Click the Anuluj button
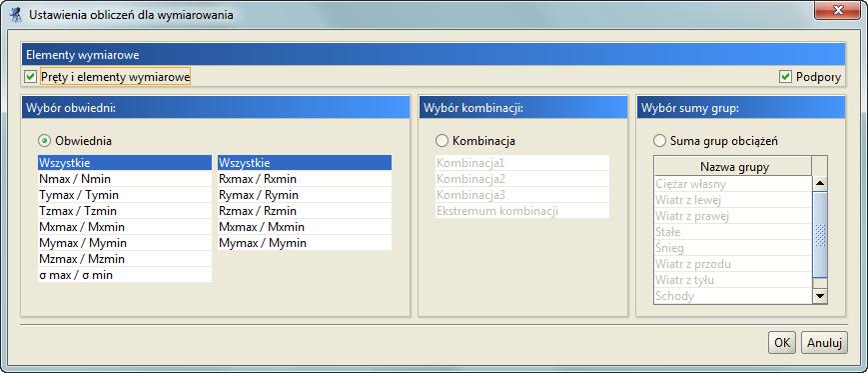Image resolution: width=868 pixels, height=373 pixels. point(824,343)
